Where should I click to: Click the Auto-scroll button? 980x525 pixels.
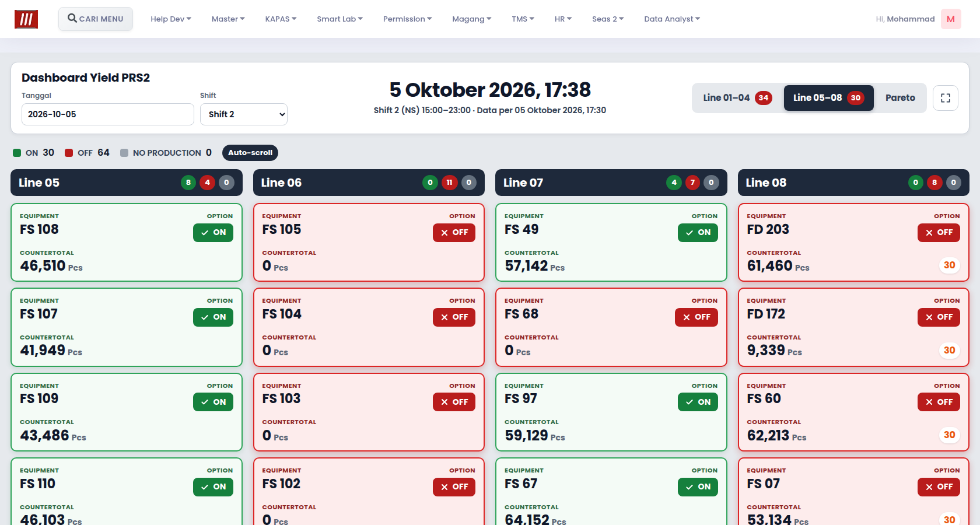pos(250,153)
